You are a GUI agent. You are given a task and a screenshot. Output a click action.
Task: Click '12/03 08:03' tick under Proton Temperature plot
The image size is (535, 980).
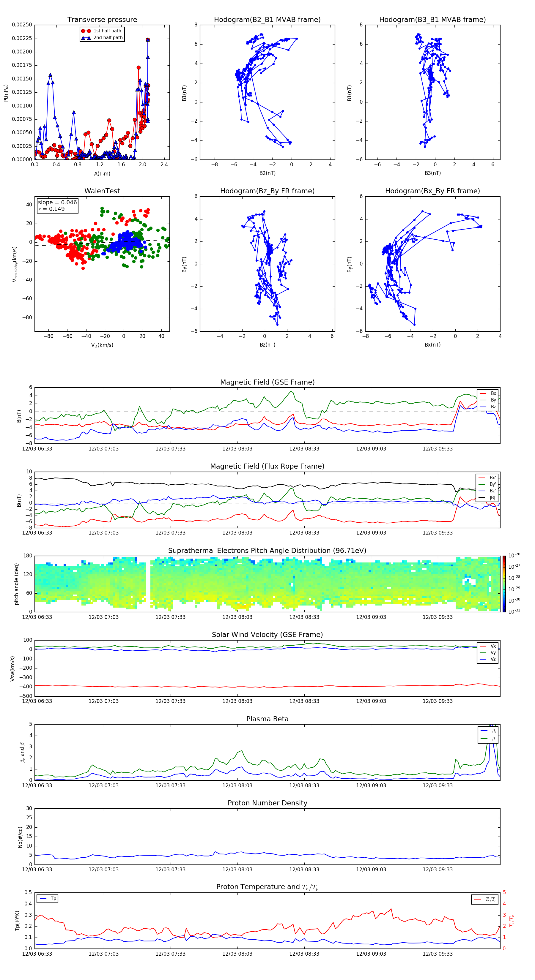point(237,954)
